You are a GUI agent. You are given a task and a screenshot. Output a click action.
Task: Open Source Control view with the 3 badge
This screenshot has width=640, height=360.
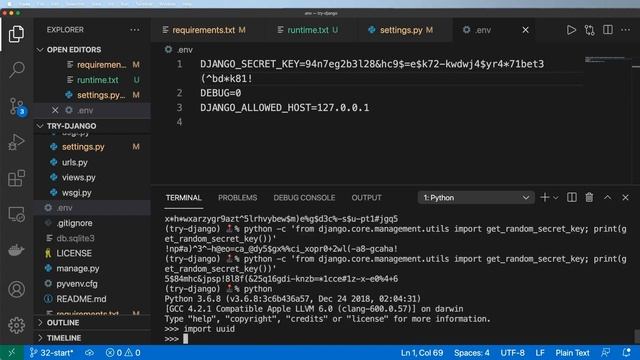pos(17,107)
